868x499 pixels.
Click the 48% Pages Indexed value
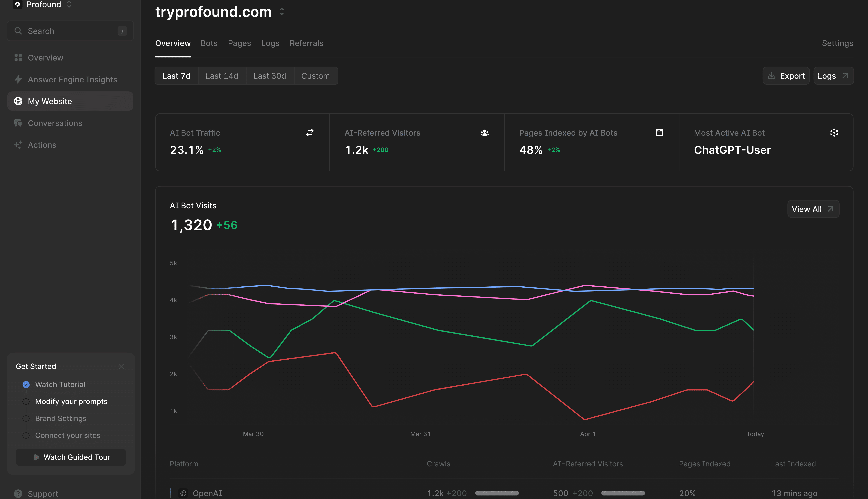point(531,150)
